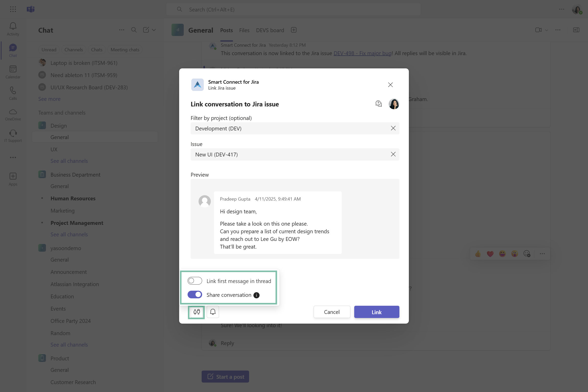588x392 pixels.
Task: Click the link settings options icon
Action: (x=197, y=312)
